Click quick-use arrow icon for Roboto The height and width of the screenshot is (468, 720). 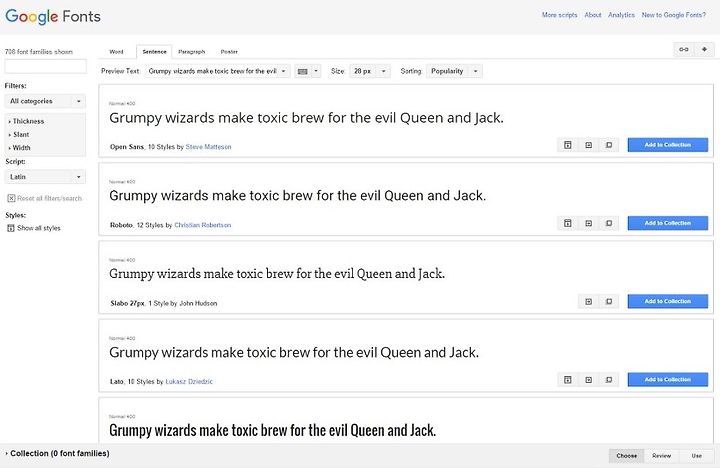[588, 223]
